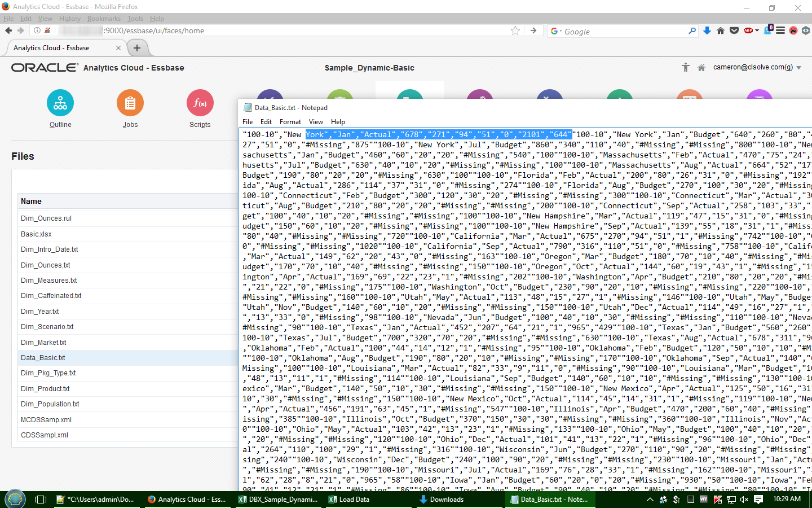812x508 pixels.
Task: Select the Dim_Ounces.rul file row
Action: [127, 218]
